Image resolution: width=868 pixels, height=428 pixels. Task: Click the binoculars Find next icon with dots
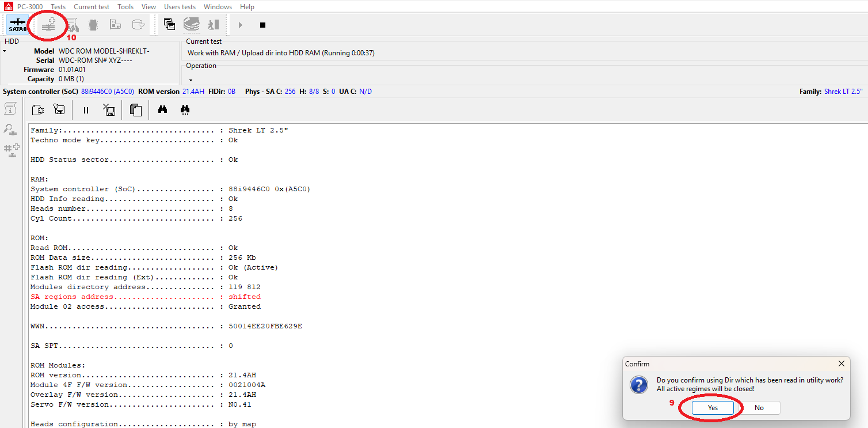coord(185,109)
